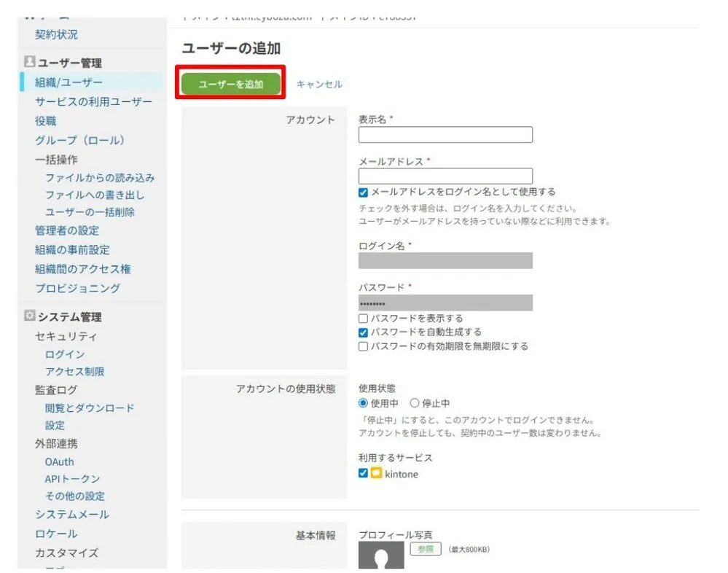Open グループ（ロール） settings

[78, 140]
